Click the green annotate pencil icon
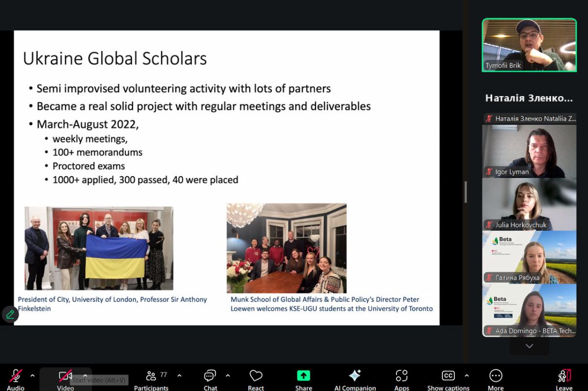Screen dimensions: 588x391 click(x=10, y=314)
